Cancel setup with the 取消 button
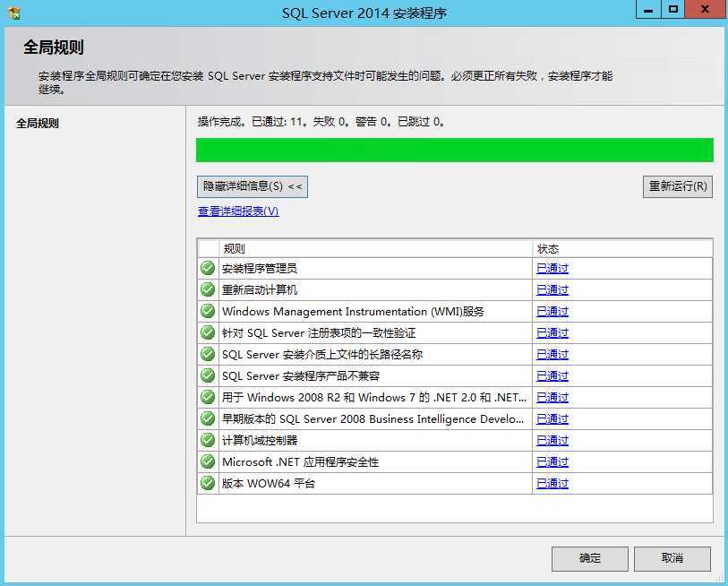 pos(672,558)
